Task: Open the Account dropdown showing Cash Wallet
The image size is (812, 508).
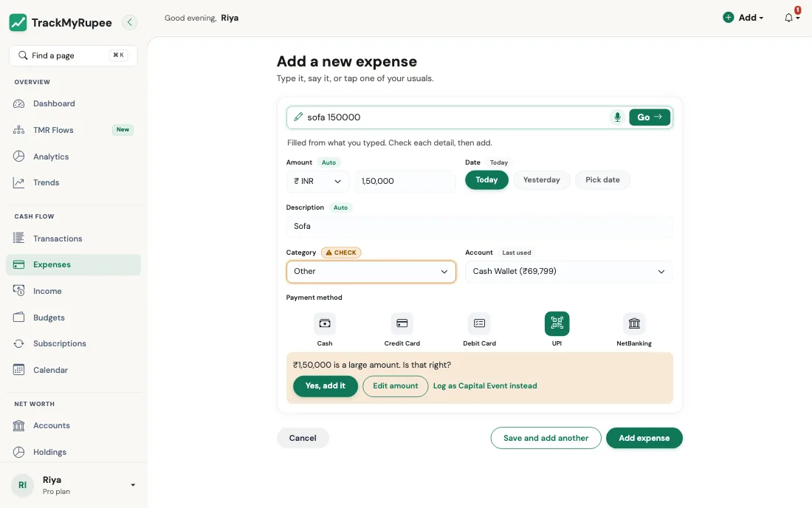Action: (x=569, y=271)
